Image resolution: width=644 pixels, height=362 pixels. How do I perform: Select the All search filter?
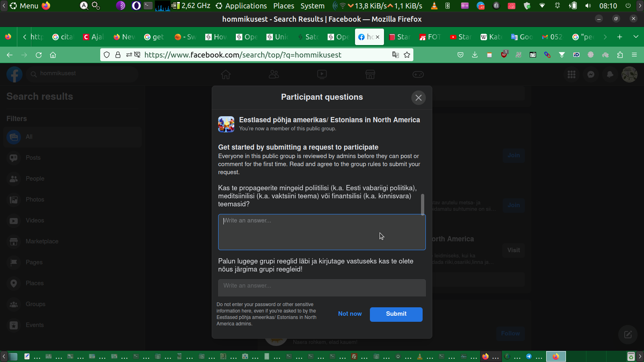click(x=72, y=137)
